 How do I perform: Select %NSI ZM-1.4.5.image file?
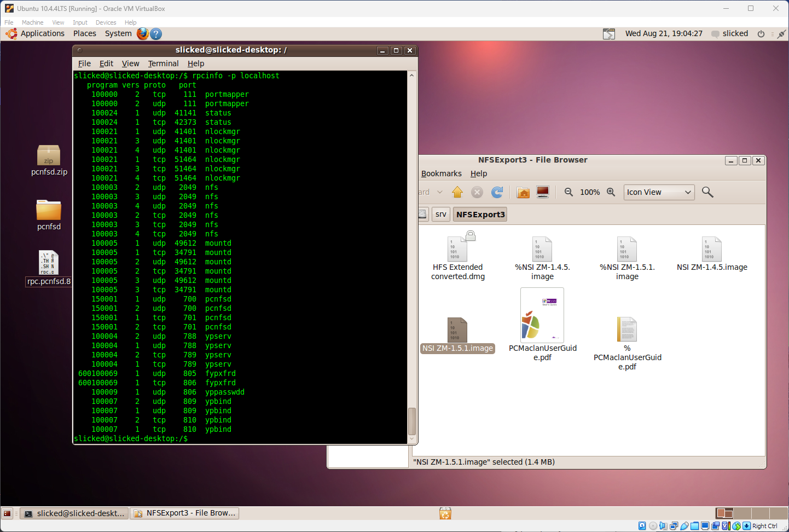pos(542,258)
